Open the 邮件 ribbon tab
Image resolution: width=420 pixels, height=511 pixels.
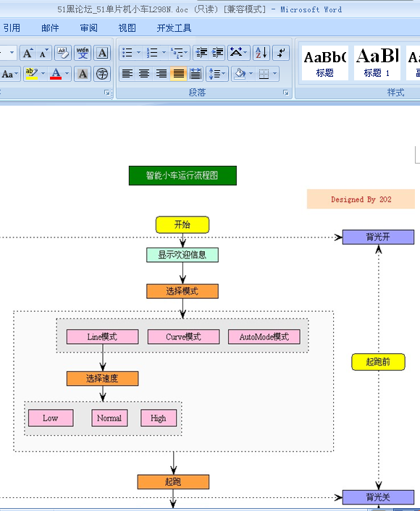[x=50, y=28]
